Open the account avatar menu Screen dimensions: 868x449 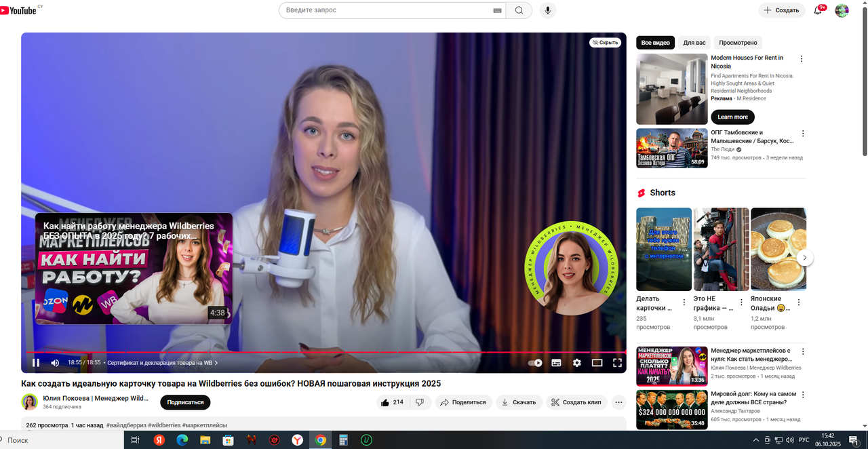point(842,10)
